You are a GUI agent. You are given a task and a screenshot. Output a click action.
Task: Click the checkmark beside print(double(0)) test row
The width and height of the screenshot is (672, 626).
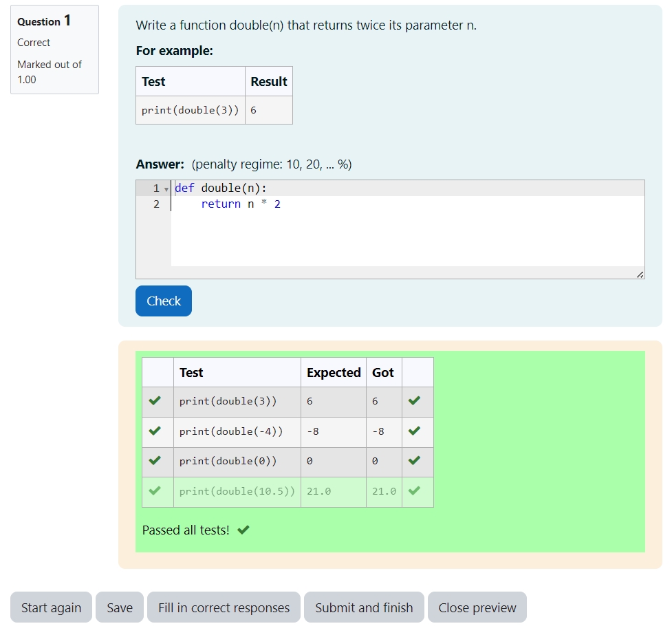[x=157, y=461]
